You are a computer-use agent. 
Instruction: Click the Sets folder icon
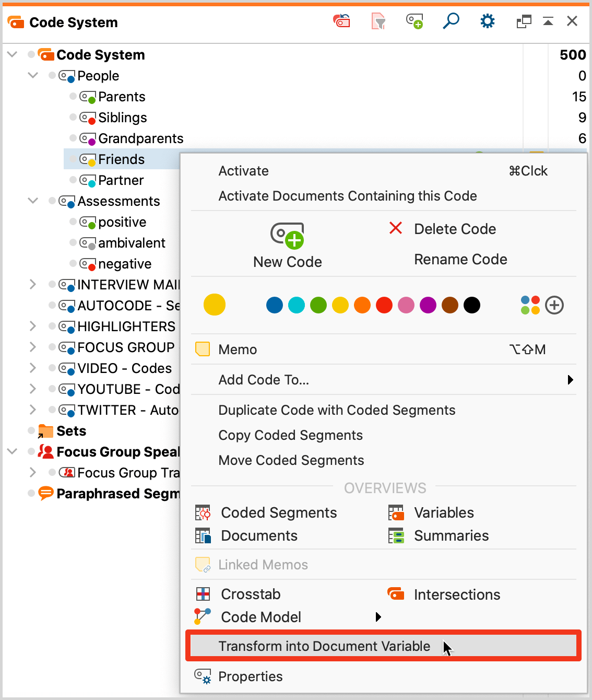46,431
